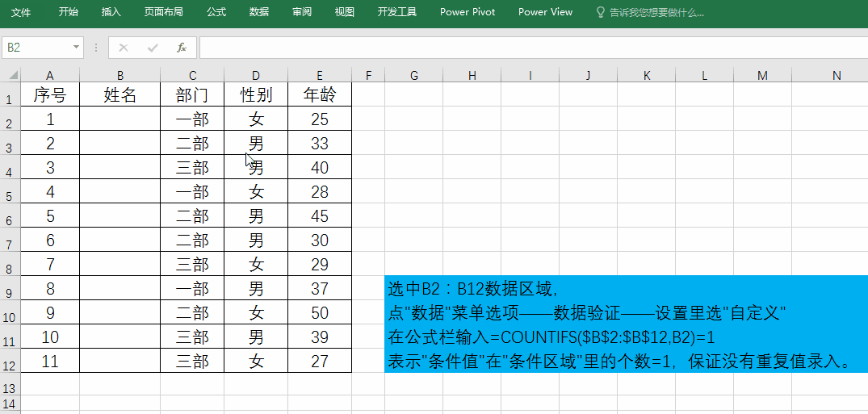Viewport: 868px width, 414px height.
Task: Switch to the 视图 ribbon tab
Action: tap(344, 12)
